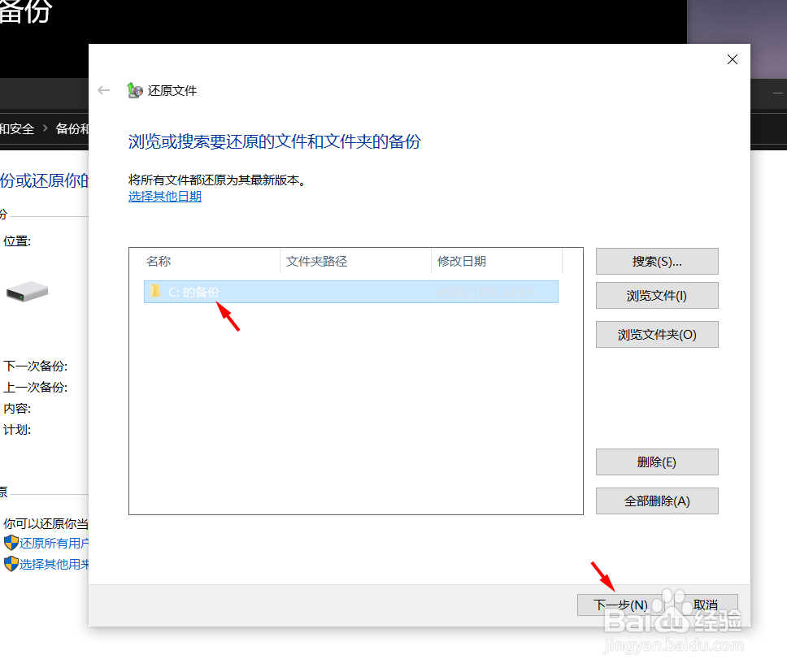This screenshot has width=787, height=672.
Task: Open the 搜索(S) search dialog
Action: [657, 261]
